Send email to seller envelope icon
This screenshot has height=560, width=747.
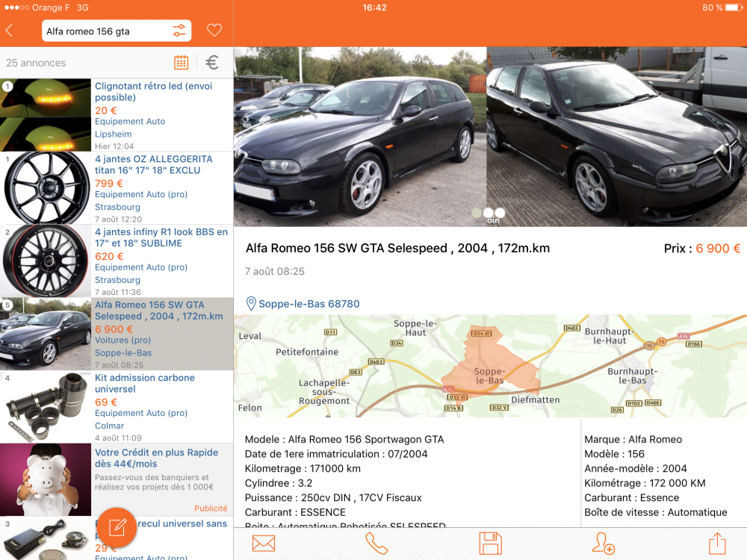click(264, 544)
